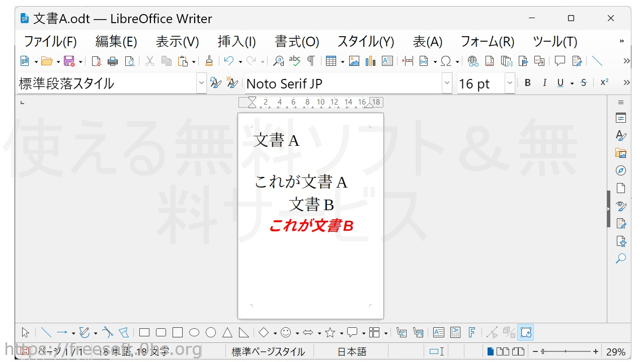
Task: Open the sidebar Navigator panel
Action: 621,170
